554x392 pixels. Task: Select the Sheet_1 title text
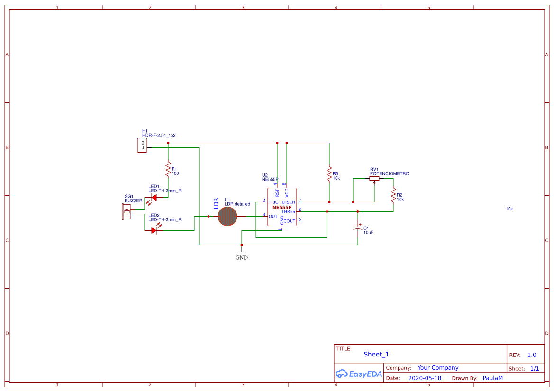[376, 354]
